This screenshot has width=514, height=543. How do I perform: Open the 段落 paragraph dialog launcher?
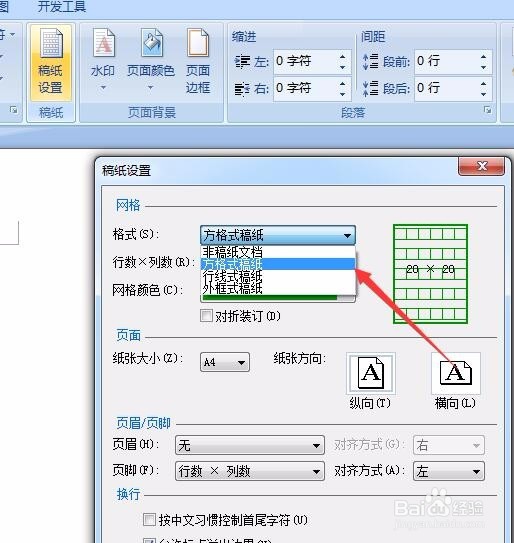tap(488, 110)
